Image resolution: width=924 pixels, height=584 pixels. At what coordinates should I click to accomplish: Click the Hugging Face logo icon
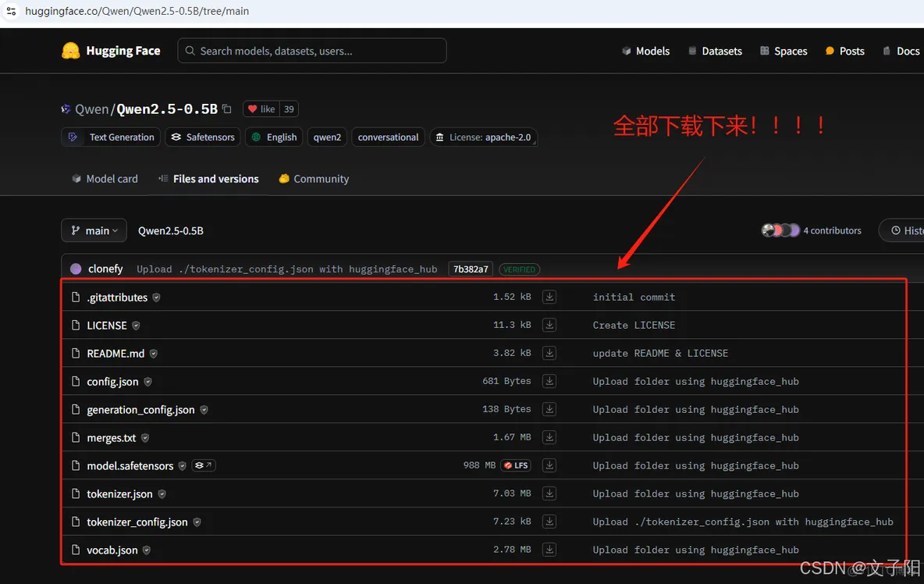pos(70,50)
